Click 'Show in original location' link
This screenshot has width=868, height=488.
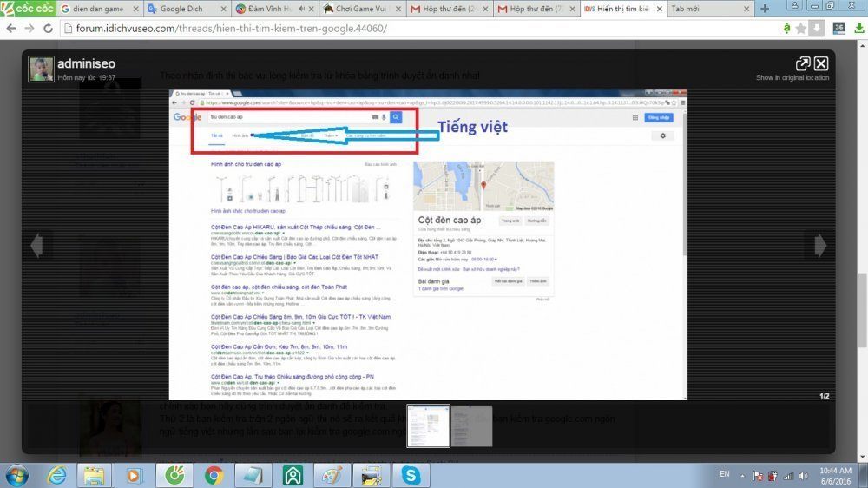click(792, 77)
